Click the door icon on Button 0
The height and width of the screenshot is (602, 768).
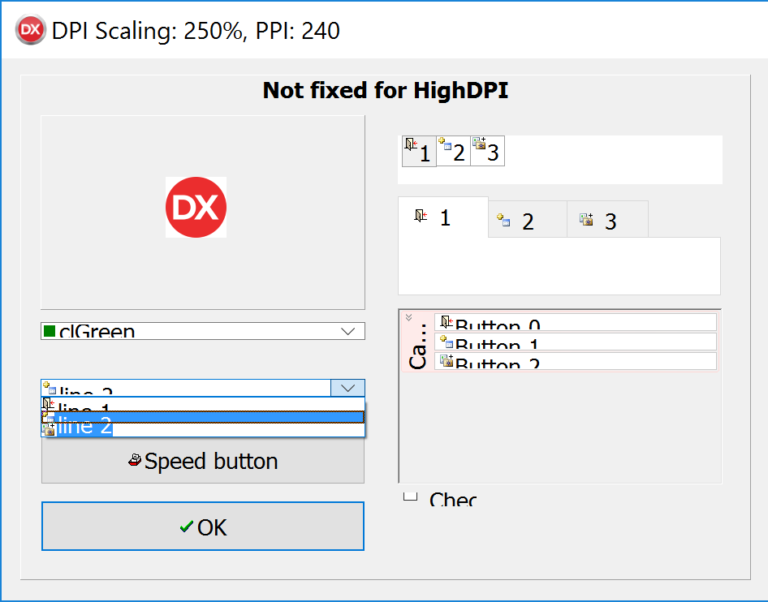[446, 322]
